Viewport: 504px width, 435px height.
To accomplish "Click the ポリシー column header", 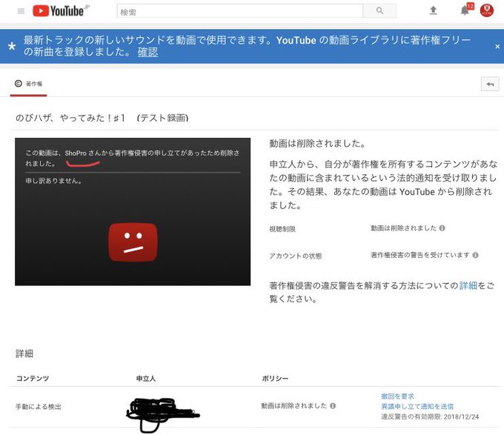I will [x=275, y=379].
